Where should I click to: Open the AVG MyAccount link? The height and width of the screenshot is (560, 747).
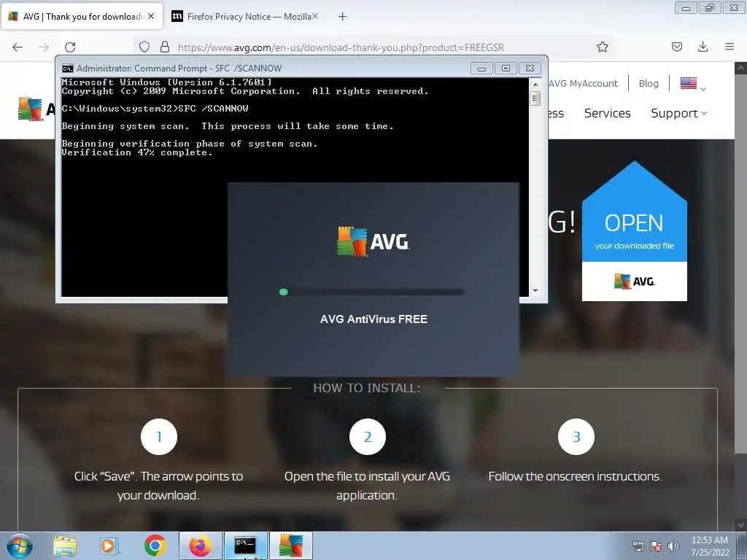[x=583, y=83]
